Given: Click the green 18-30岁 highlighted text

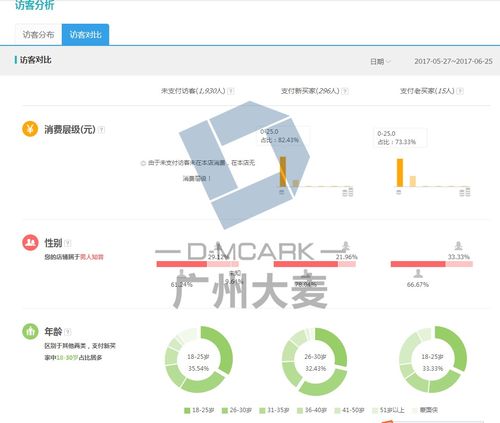Looking at the screenshot, I should [x=67, y=357].
